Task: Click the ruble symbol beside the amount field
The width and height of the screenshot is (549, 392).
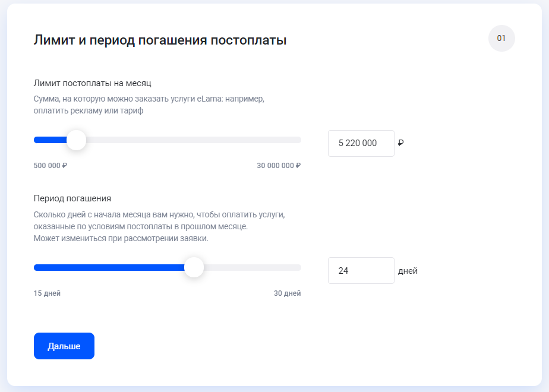Action: pyautogui.click(x=401, y=143)
